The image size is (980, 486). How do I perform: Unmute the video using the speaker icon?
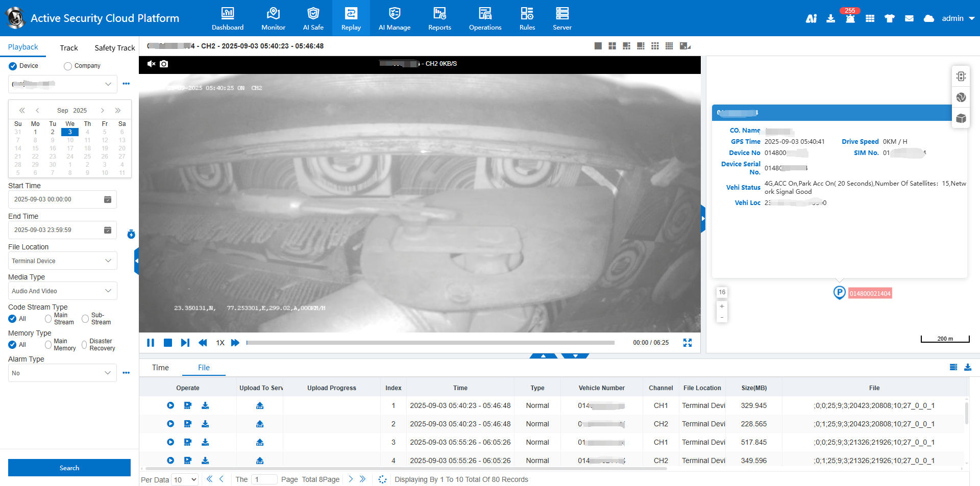151,64
